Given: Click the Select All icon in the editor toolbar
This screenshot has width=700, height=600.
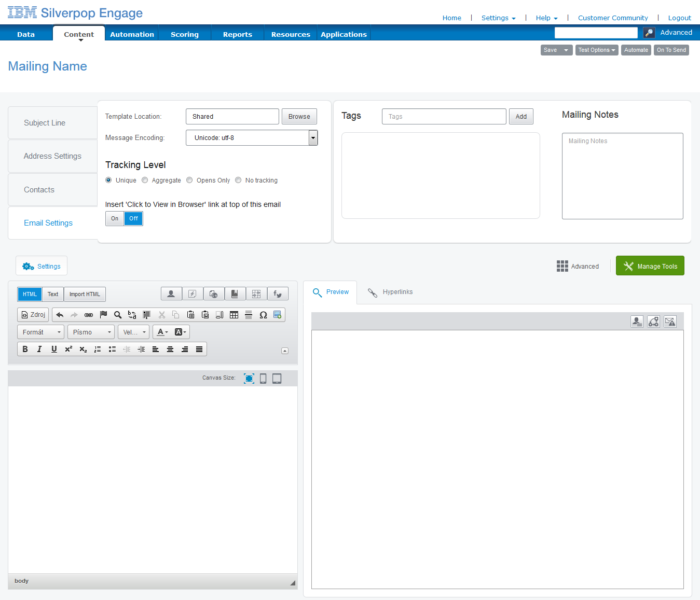Looking at the screenshot, I should (147, 315).
